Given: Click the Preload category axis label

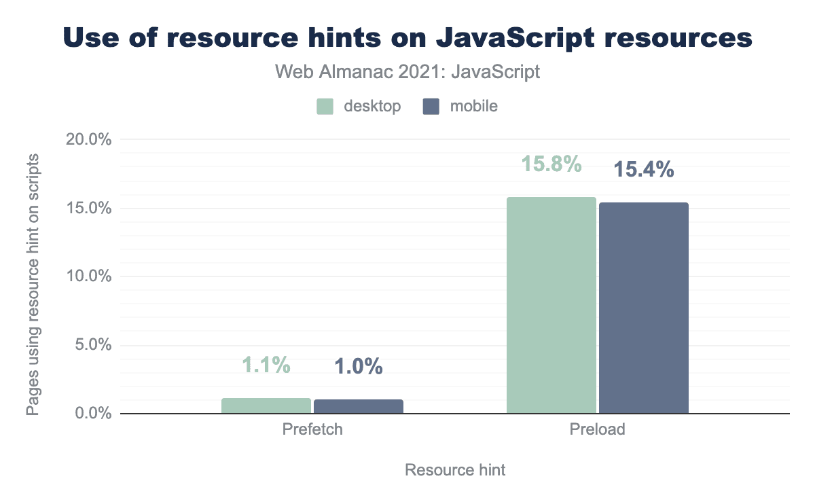Looking at the screenshot, I should (598, 430).
